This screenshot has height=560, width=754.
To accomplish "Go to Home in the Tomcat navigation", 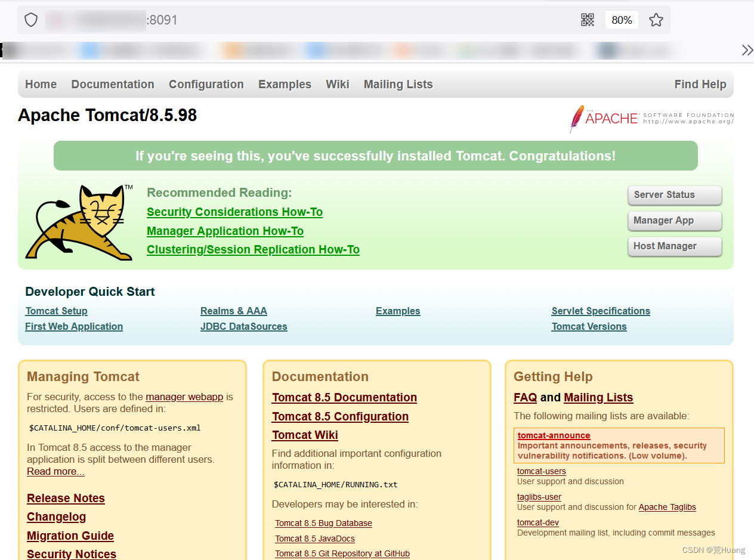I will tap(41, 85).
